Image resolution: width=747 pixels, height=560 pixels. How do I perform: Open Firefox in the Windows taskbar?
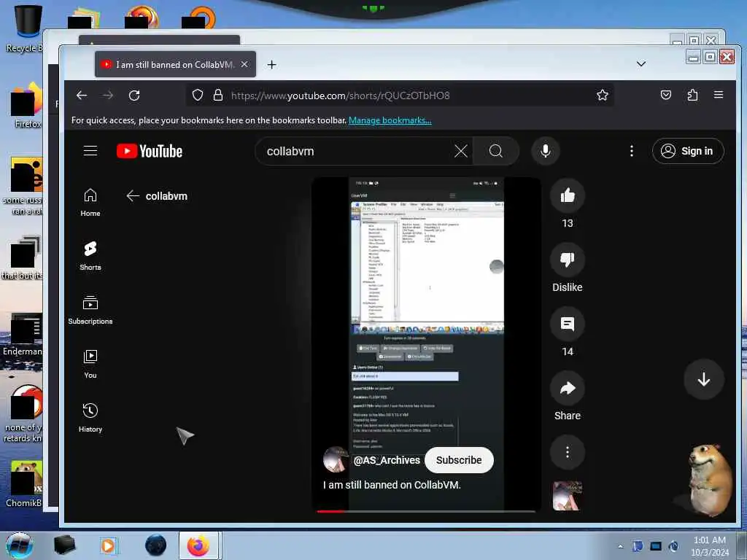click(198, 545)
